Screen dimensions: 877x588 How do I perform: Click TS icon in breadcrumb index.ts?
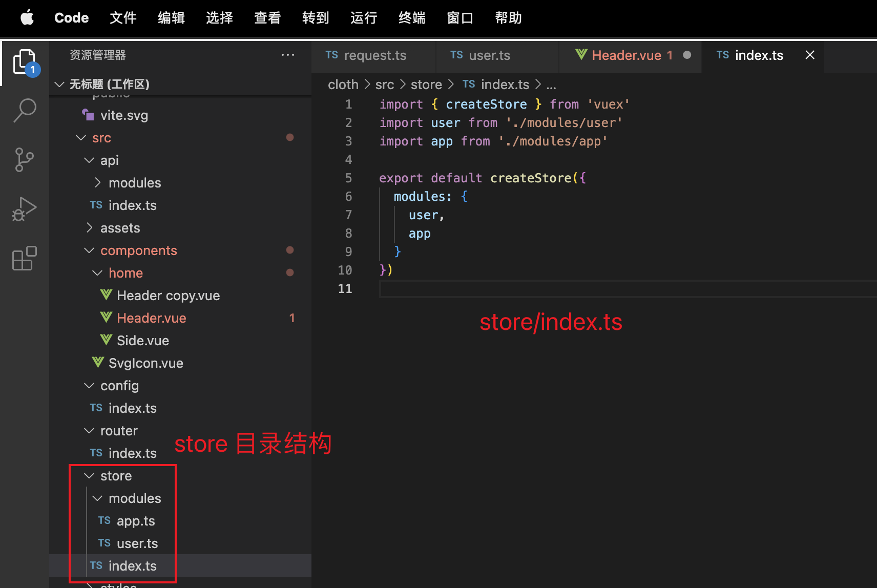coord(469,84)
